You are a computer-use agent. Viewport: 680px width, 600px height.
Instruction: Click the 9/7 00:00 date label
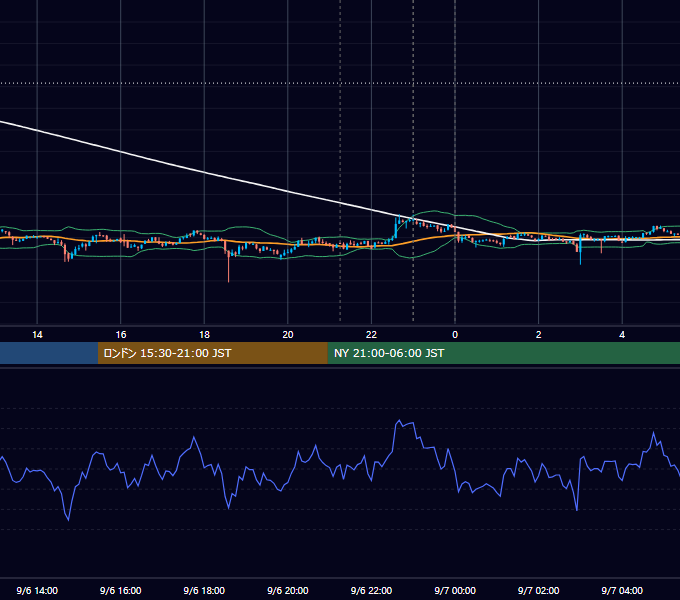[x=455, y=590]
